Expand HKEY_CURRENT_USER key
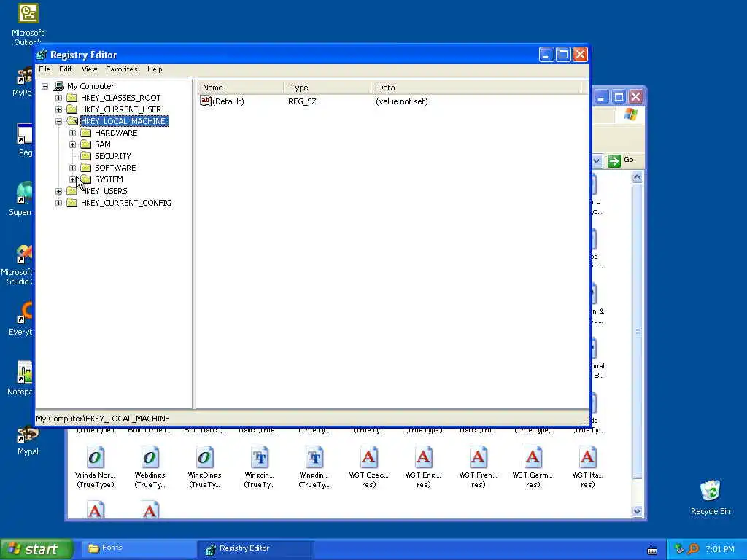Screen dimensions: 747x560 pyautogui.click(x=58, y=109)
